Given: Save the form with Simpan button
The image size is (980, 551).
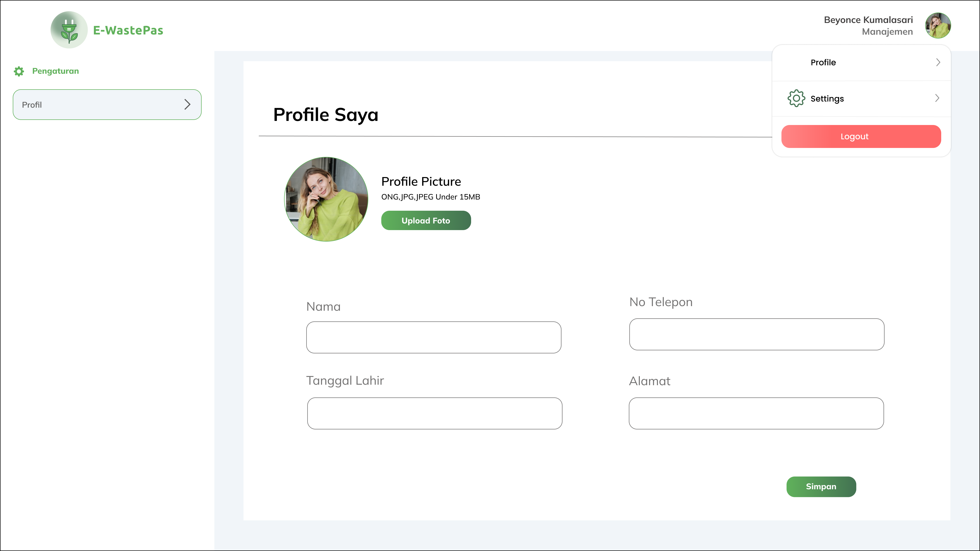Looking at the screenshot, I should tap(821, 487).
